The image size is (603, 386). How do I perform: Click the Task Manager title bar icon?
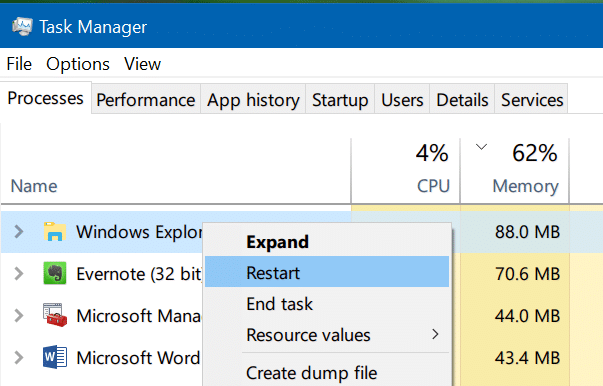point(23,27)
